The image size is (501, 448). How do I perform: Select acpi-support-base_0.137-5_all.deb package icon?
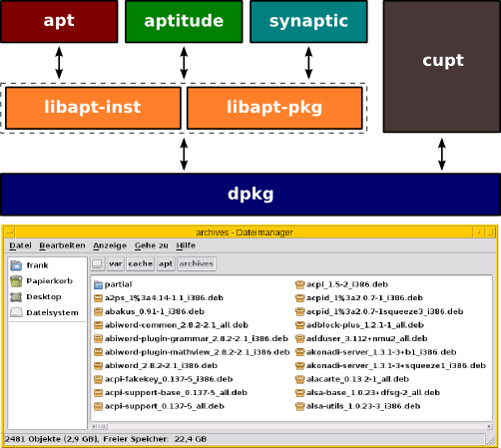click(x=98, y=393)
